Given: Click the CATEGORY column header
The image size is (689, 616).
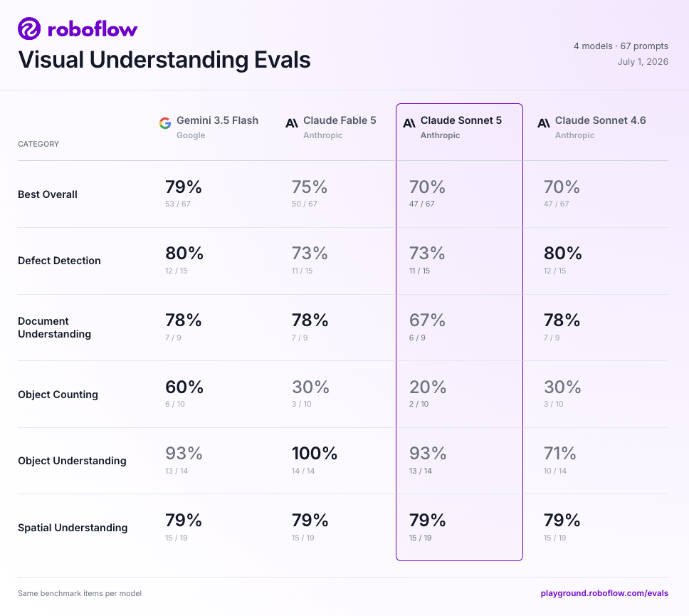Looking at the screenshot, I should (38, 144).
